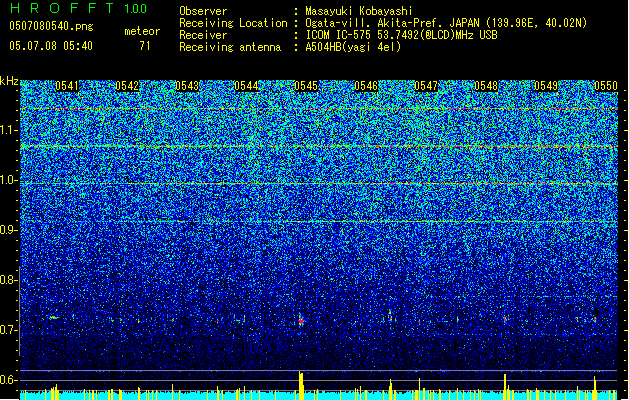This screenshot has width=629, height=400.
Task: Click the 0546 time marker
Action: pyautogui.click(x=366, y=86)
